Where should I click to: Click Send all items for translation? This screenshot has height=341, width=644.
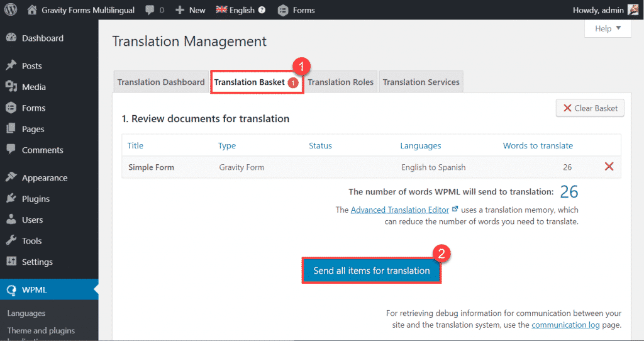coord(372,271)
